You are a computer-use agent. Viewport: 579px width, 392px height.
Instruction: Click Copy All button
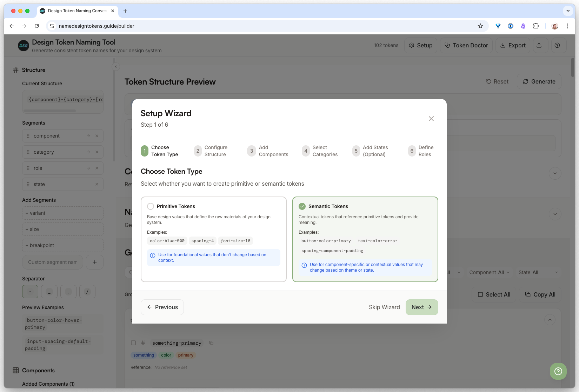click(x=540, y=294)
